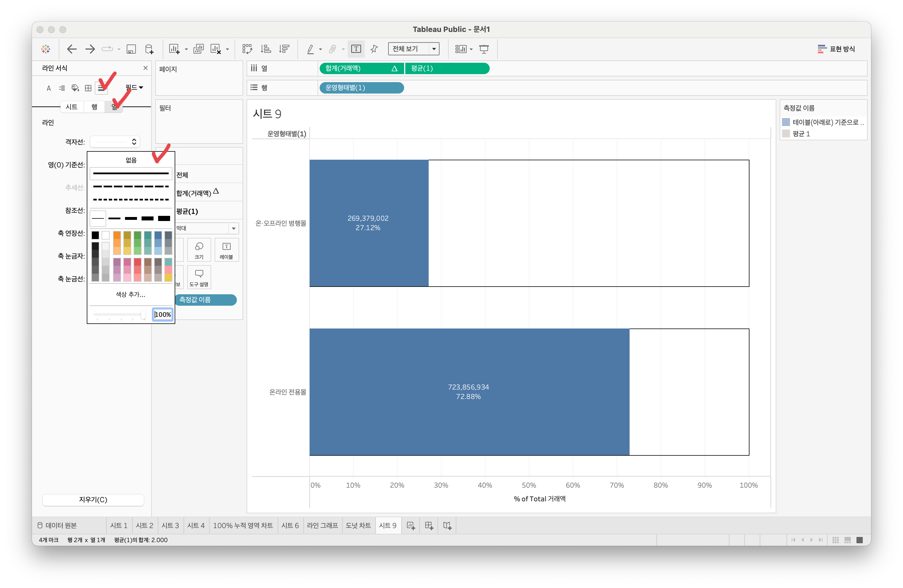
Task: Click the Duplicate worksheet toolbar icon
Action: [x=198, y=49]
